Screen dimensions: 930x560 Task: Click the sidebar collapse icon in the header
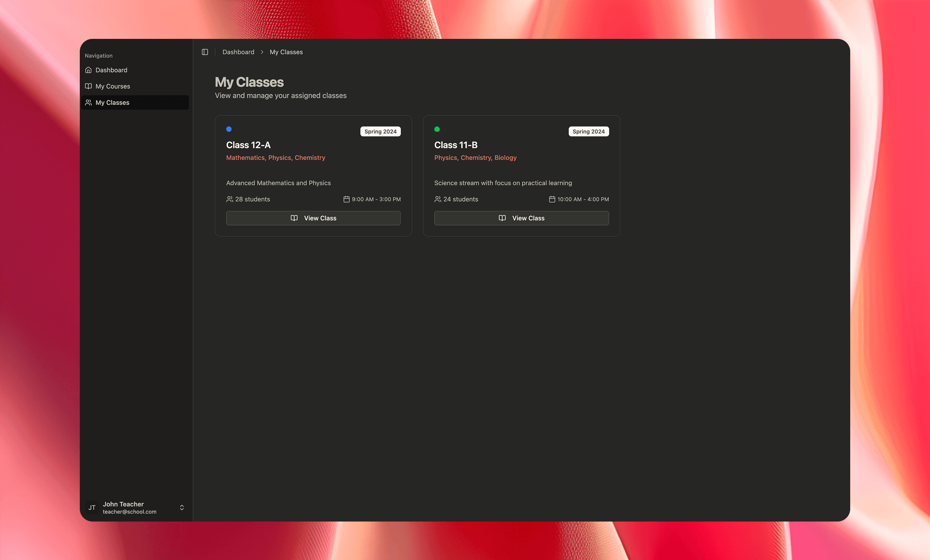(x=205, y=52)
